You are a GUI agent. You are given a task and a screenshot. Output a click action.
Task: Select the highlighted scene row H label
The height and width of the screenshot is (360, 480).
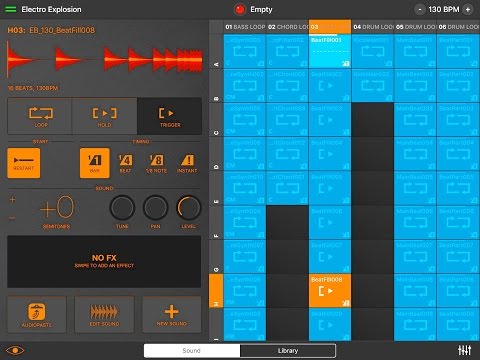(x=216, y=291)
